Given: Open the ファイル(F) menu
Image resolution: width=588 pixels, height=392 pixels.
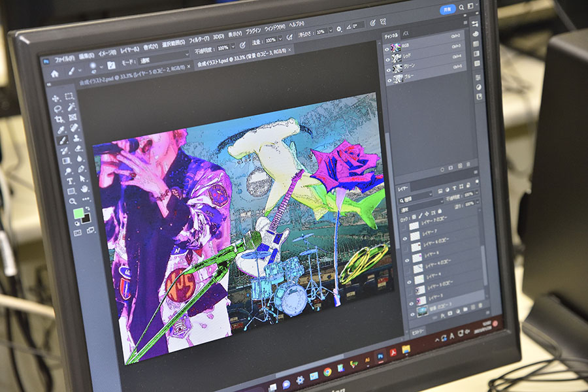Looking at the screenshot, I should click(x=65, y=59).
